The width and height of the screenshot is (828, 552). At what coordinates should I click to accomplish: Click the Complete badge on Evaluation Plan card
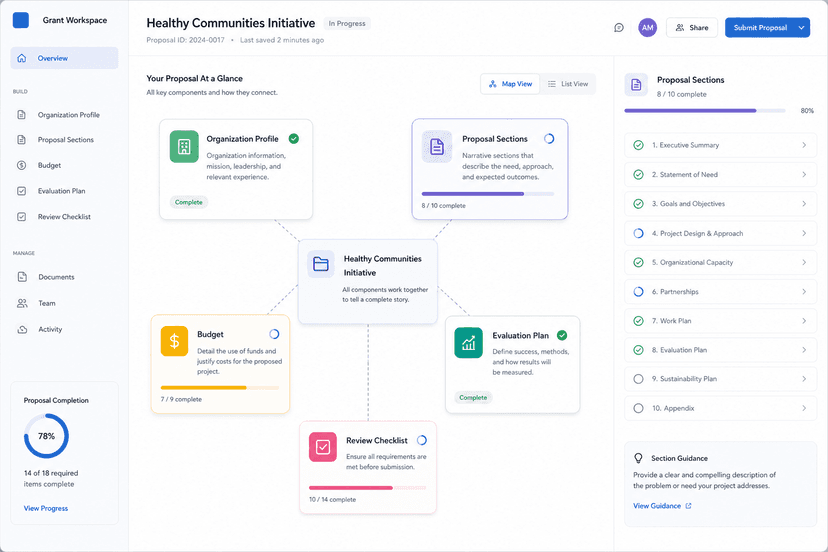tap(473, 397)
